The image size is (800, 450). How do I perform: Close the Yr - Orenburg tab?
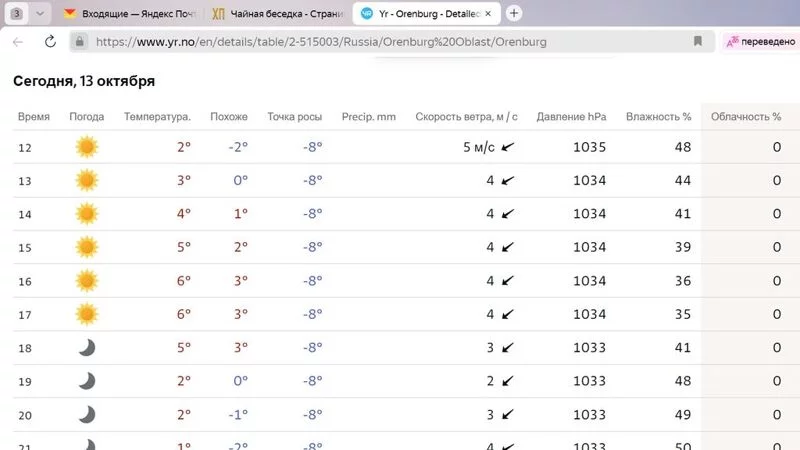487,14
